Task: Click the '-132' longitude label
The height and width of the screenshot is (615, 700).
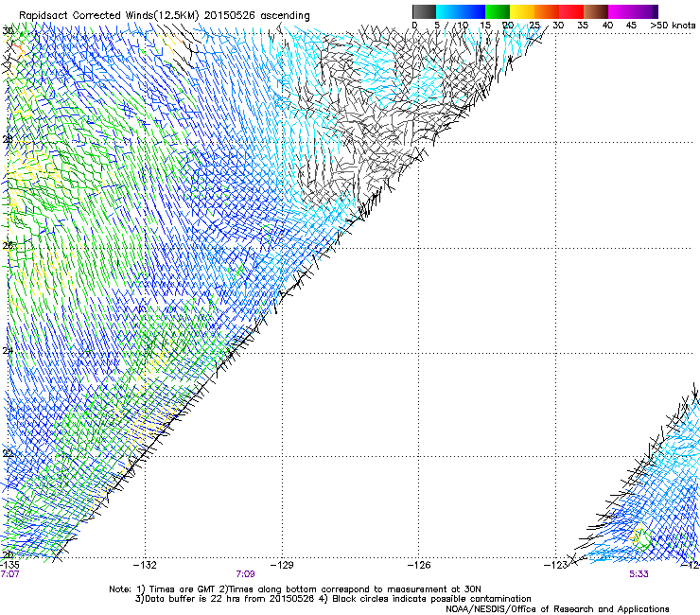Action: 145,565
